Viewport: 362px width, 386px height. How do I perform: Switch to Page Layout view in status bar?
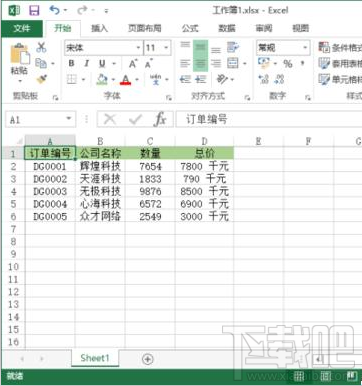(326, 377)
